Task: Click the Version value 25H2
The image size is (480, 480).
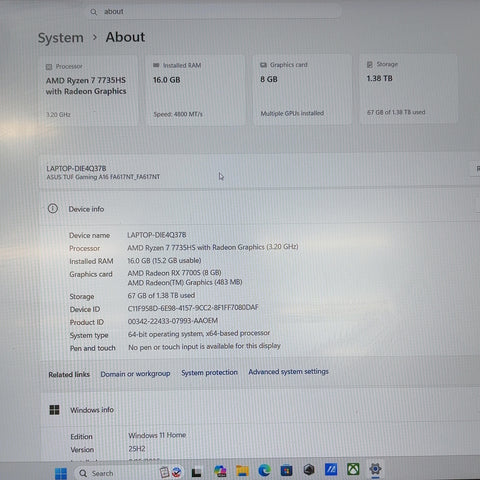Action: tap(137, 449)
